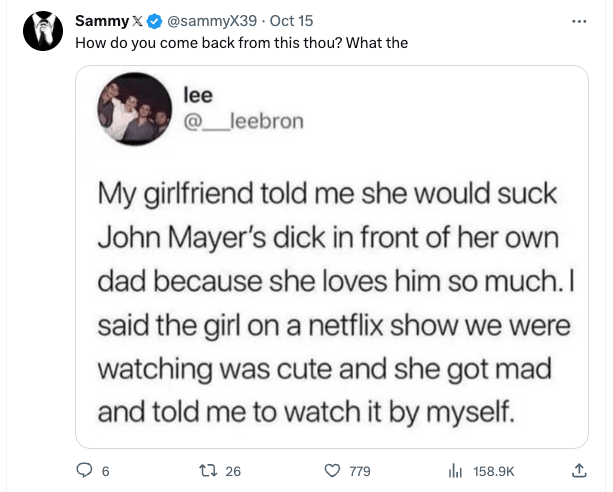Click the 779 likes count

(360, 471)
